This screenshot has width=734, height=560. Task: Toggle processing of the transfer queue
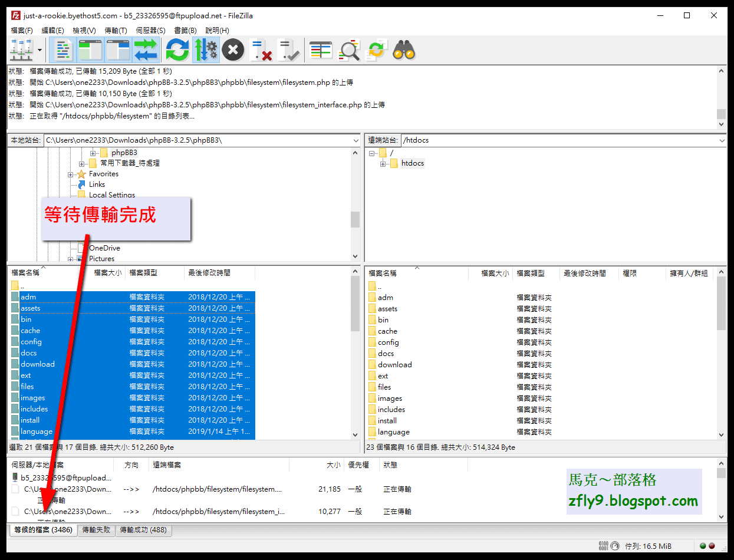205,50
